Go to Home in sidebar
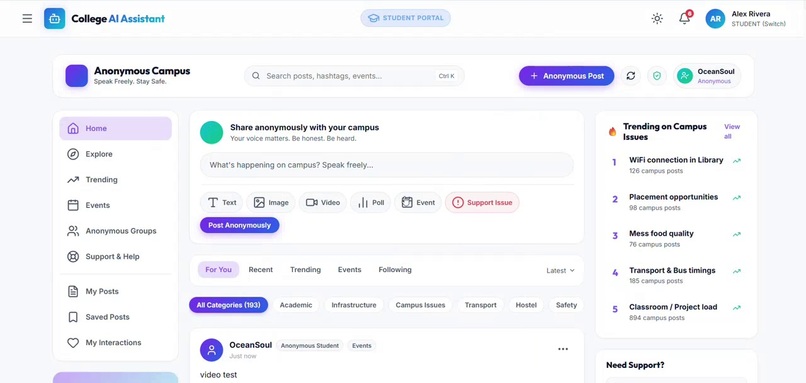 [x=116, y=129]
